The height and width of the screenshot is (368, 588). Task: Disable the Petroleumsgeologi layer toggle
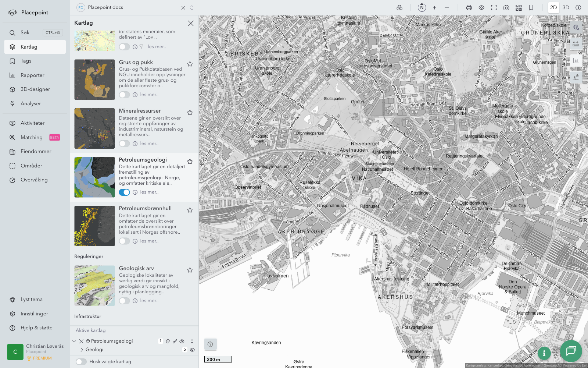click(x=124, y=192)
